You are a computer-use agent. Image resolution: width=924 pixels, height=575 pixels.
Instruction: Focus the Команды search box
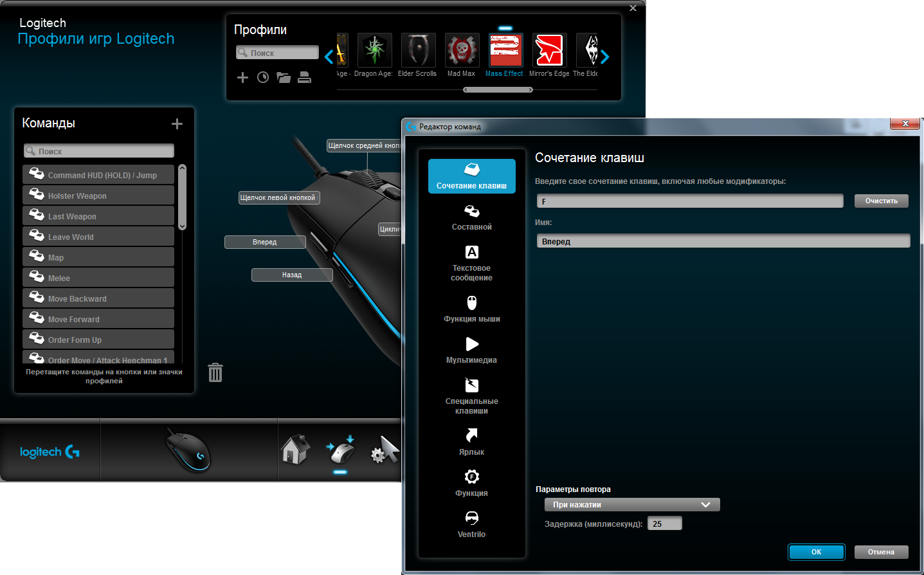pyautogui.click(x=99, y=151)
